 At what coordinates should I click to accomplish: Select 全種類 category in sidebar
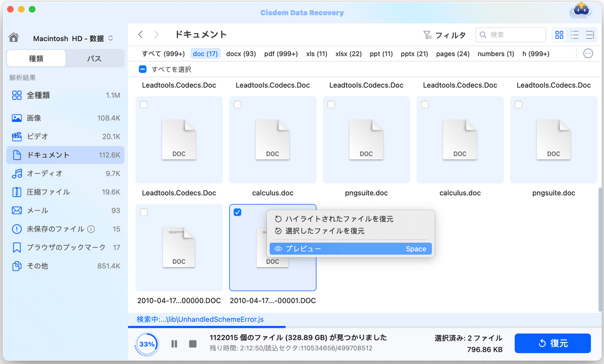click(65, 95)
